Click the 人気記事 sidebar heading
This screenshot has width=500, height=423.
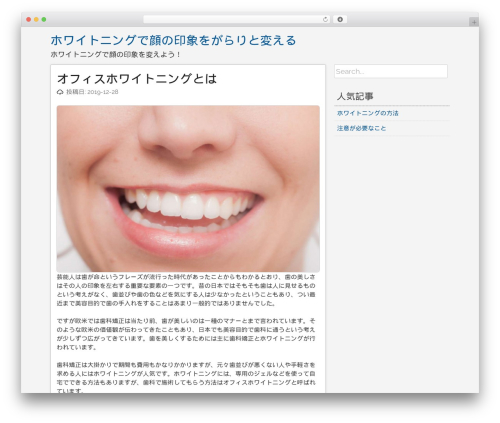pyautogui.click(x=355, y=97)
